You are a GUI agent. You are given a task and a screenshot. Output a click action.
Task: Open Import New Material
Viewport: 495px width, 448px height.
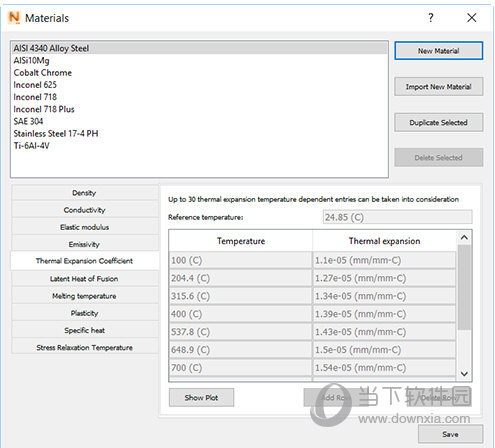pyautogui.click(x=439, y=87)
